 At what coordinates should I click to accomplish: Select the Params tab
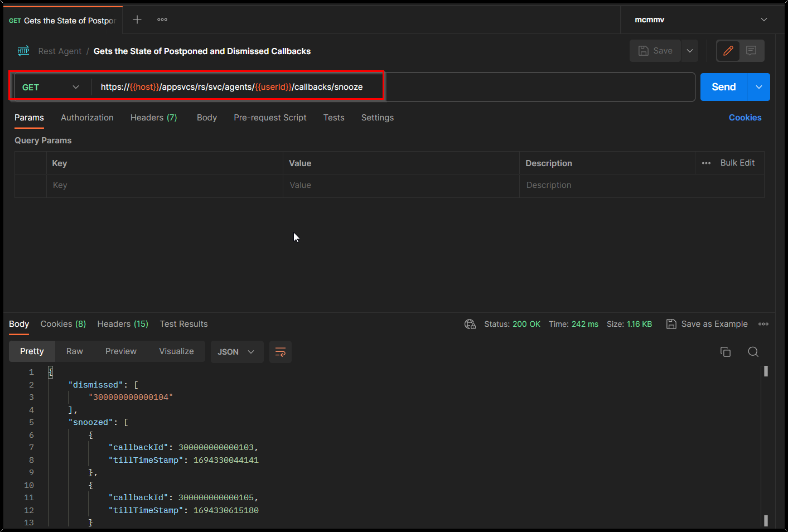tap(29, 118)
